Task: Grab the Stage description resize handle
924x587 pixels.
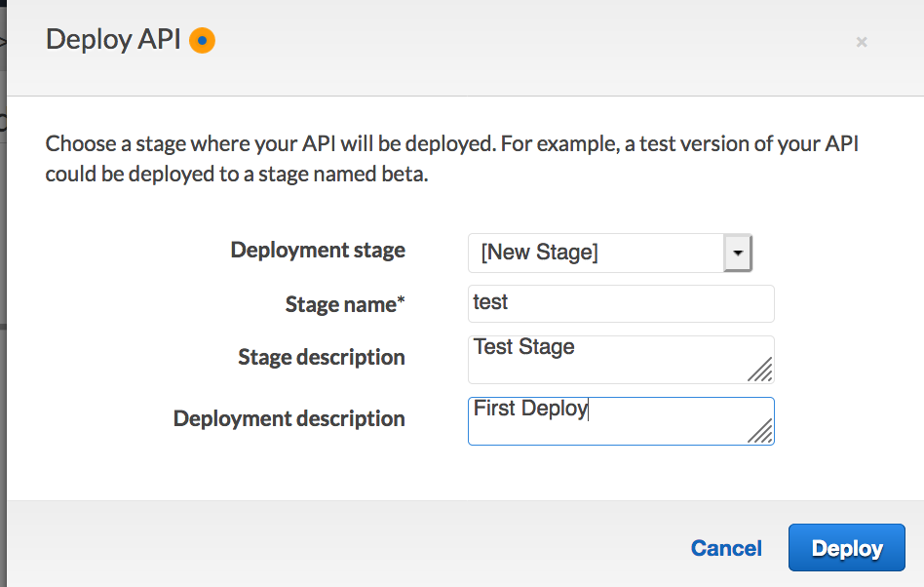Action: pos(761,370)
